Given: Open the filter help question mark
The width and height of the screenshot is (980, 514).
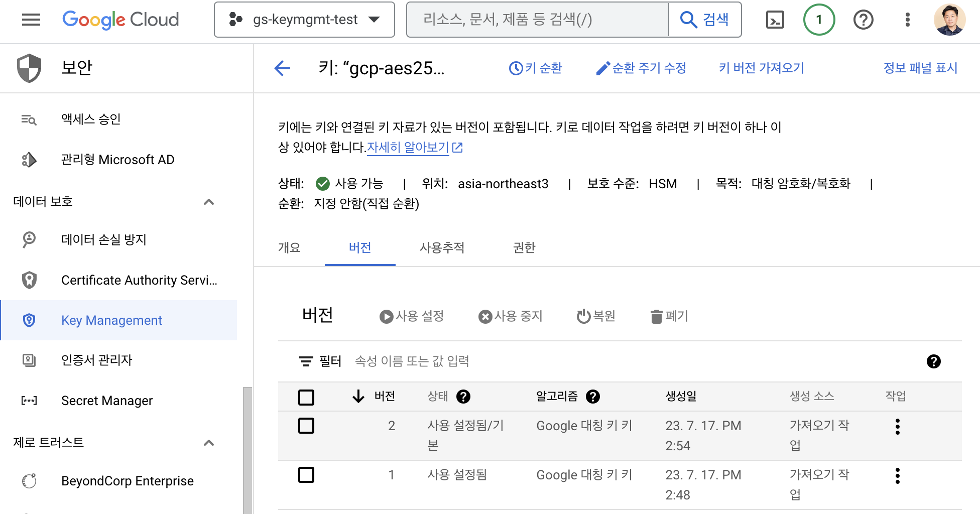Looking at the screenshot, I should [x=934, y=361].
